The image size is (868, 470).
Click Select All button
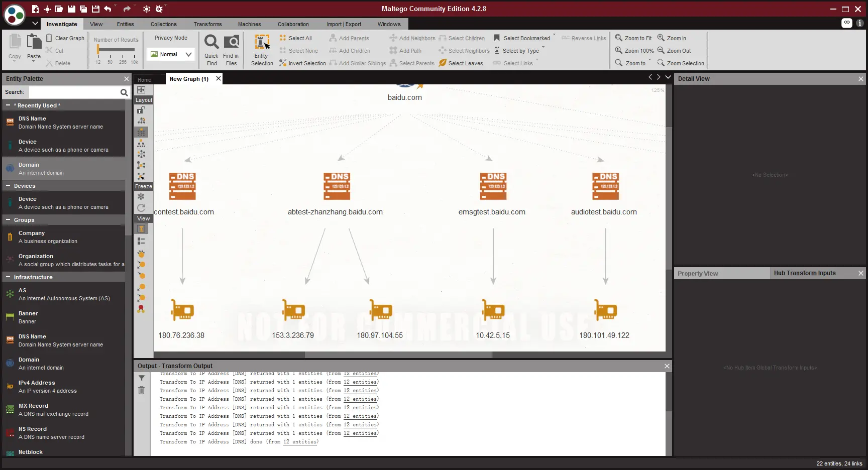(x=295, y=38)
